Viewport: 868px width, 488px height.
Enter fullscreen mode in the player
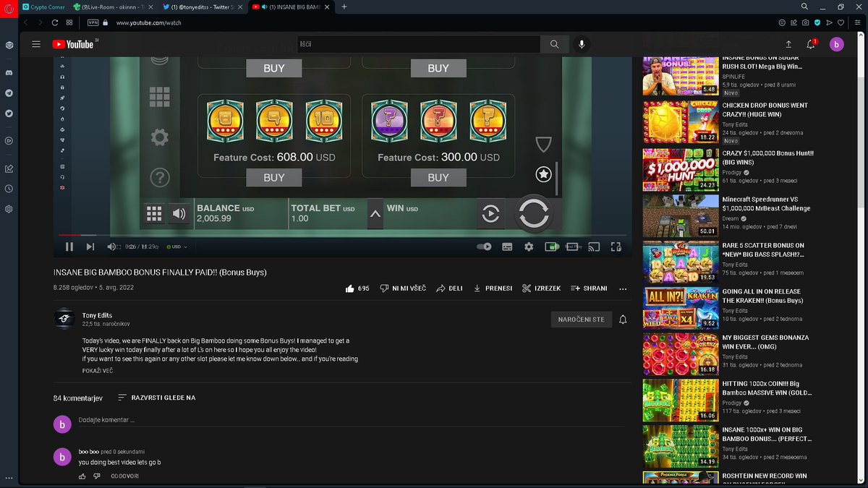[616, 247]
